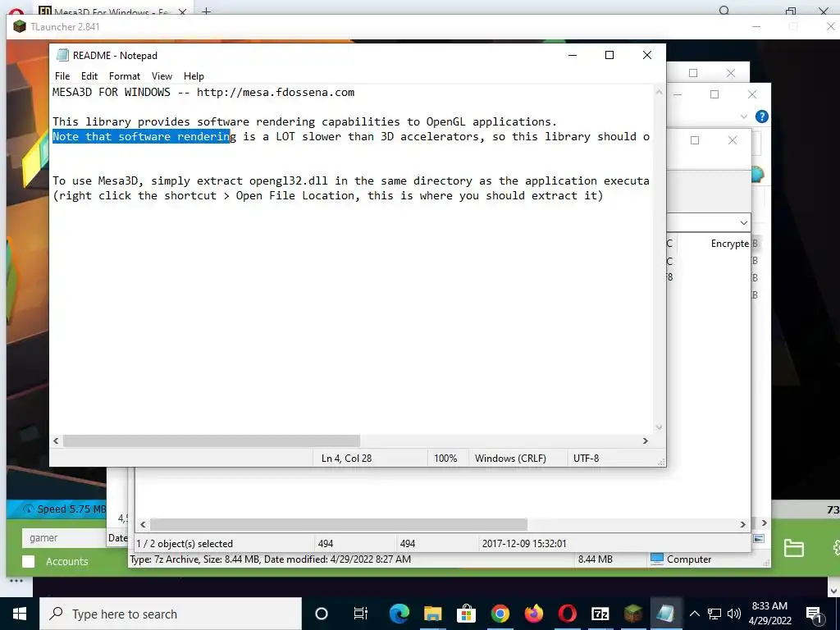
Task: Open the Notepad Help menu
Action: pos(194,76)
